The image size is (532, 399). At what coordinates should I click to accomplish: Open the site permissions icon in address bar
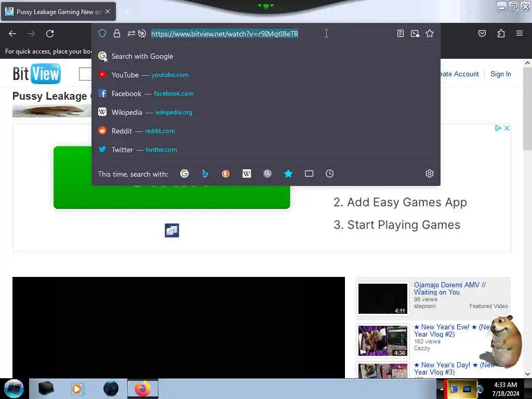131,33
